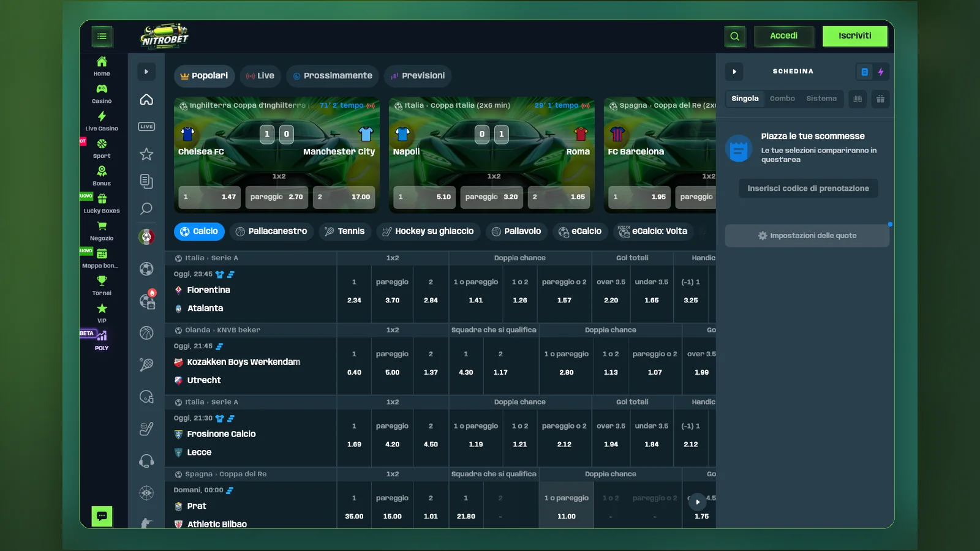Switch to the Popolari tab

click(205, 76)
